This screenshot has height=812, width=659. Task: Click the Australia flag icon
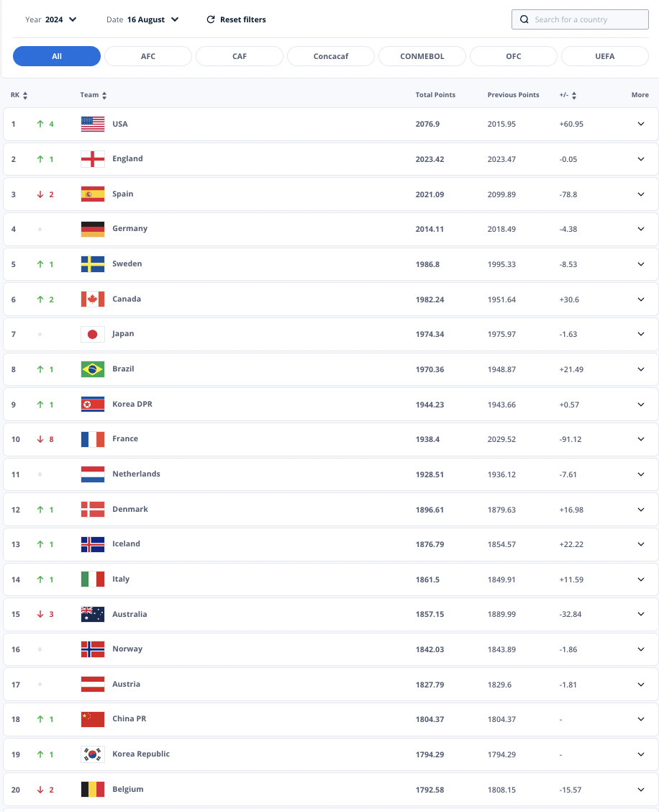93,614
